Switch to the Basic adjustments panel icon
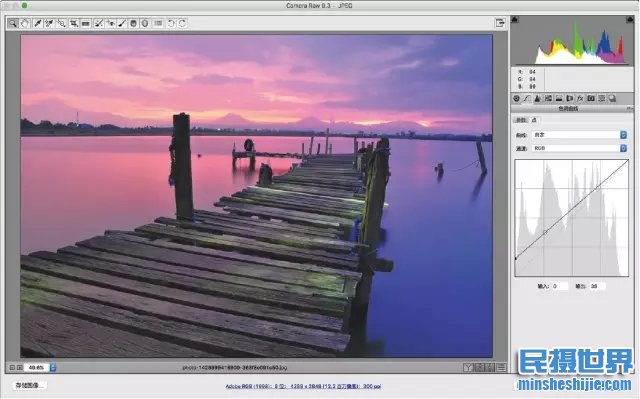 pos(516,98)
